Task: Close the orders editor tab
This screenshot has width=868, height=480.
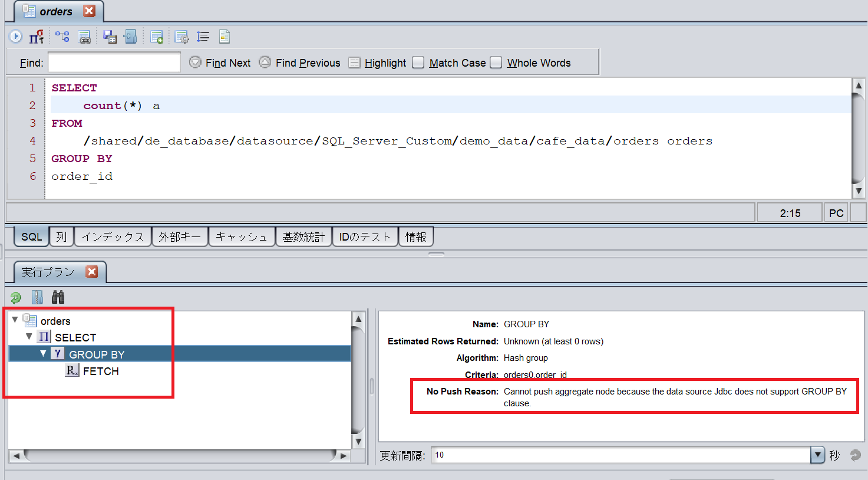Action: (89, 11)
